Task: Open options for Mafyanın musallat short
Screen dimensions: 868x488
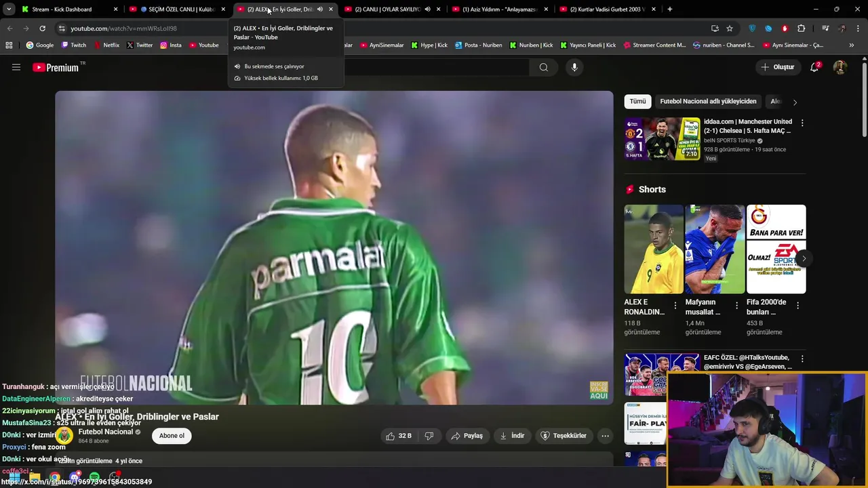Action: pos(736,306)
